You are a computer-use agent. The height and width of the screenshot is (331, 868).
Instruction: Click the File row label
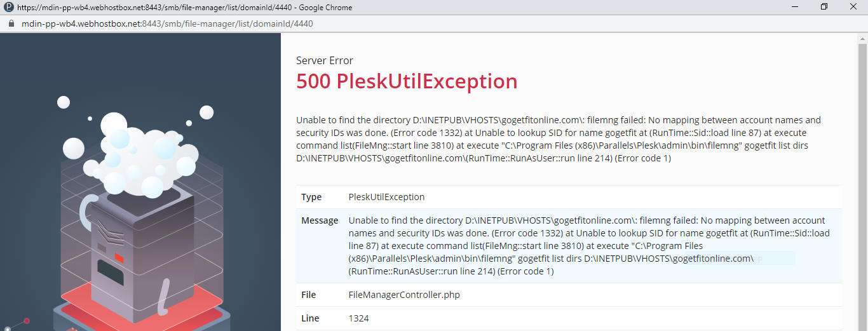click(309, 295)
